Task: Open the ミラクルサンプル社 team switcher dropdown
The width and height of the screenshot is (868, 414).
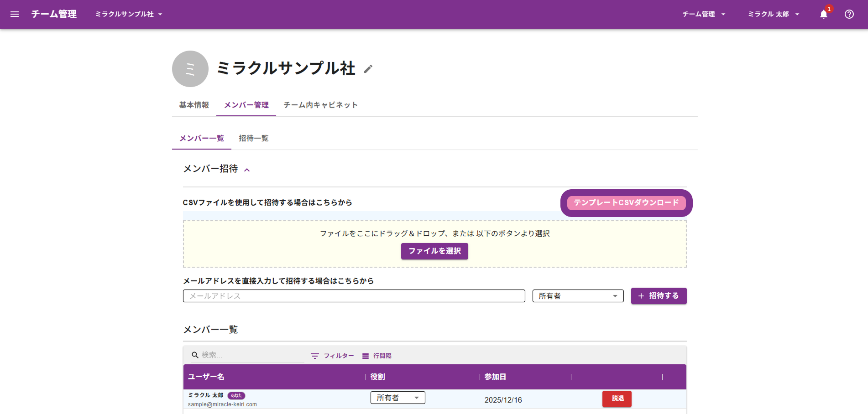Action: pos(128,14)
